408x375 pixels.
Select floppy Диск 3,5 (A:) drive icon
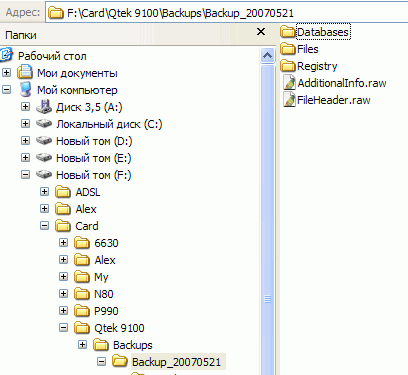44,107
